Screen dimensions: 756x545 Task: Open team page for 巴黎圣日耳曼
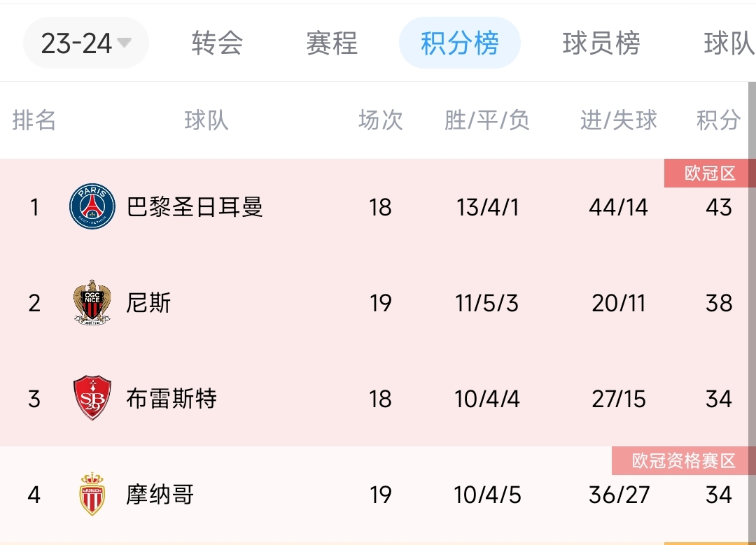pyautogui.click(x=195, y=206)
